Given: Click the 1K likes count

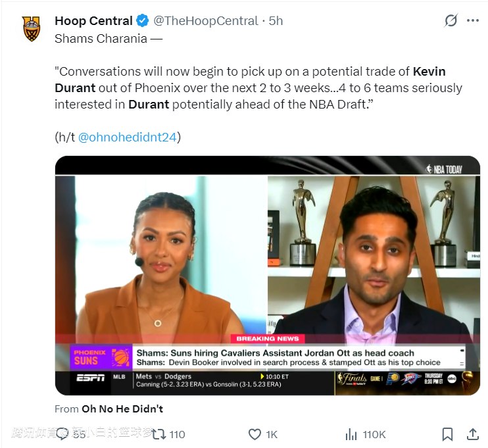Looking at the screenshot, I should click(x=272, y=434).
